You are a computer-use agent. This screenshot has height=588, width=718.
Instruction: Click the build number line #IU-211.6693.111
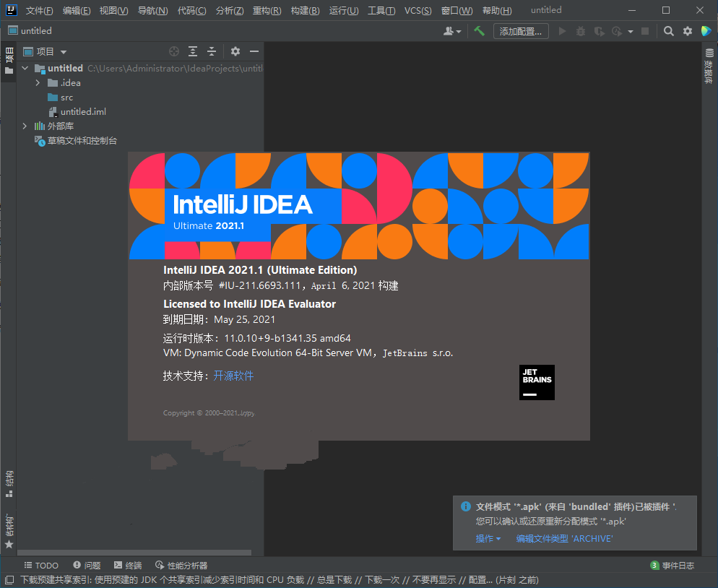[281, 286]
